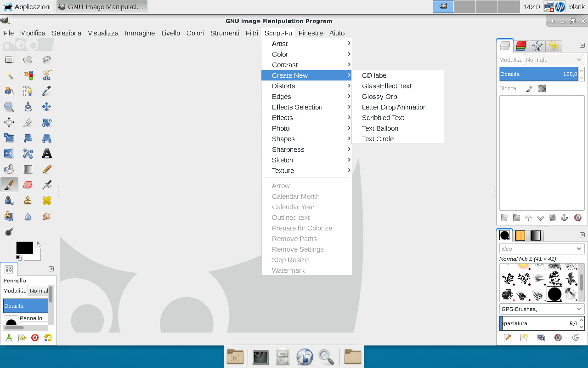
Task: Select the Text tool
Action: 46,154
